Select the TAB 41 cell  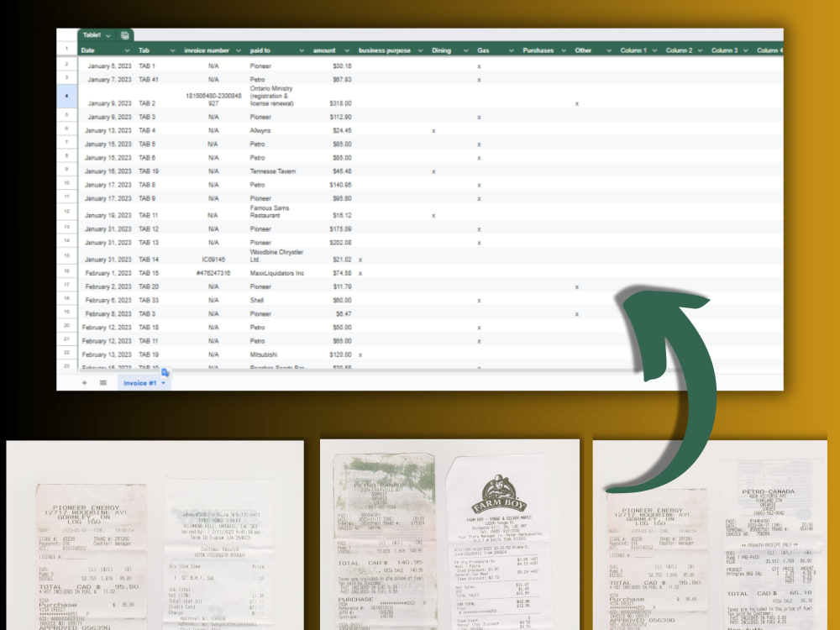click(149, 79)
